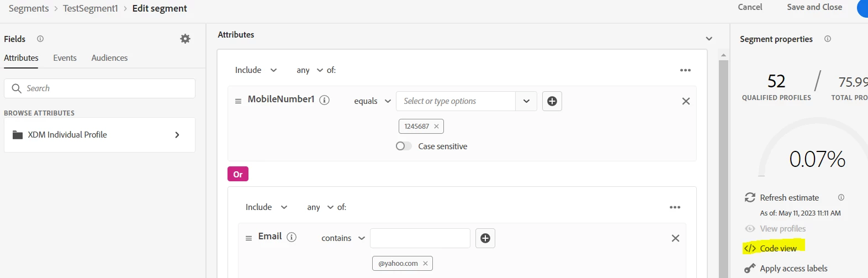Viewport: 868px width, 278px height.
Task: Click the scrollbar up arrow
Action: tap(723, 55)
